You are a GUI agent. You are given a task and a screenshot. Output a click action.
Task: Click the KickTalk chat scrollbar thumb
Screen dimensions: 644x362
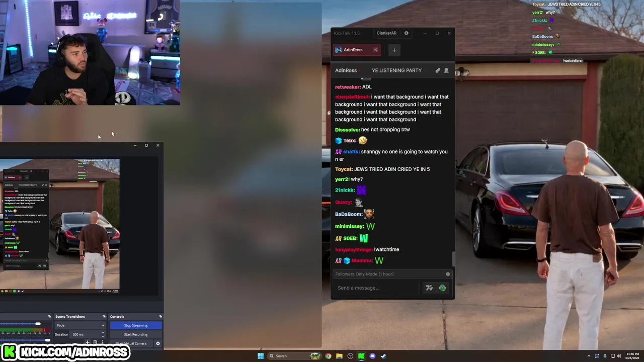(453, 258)
